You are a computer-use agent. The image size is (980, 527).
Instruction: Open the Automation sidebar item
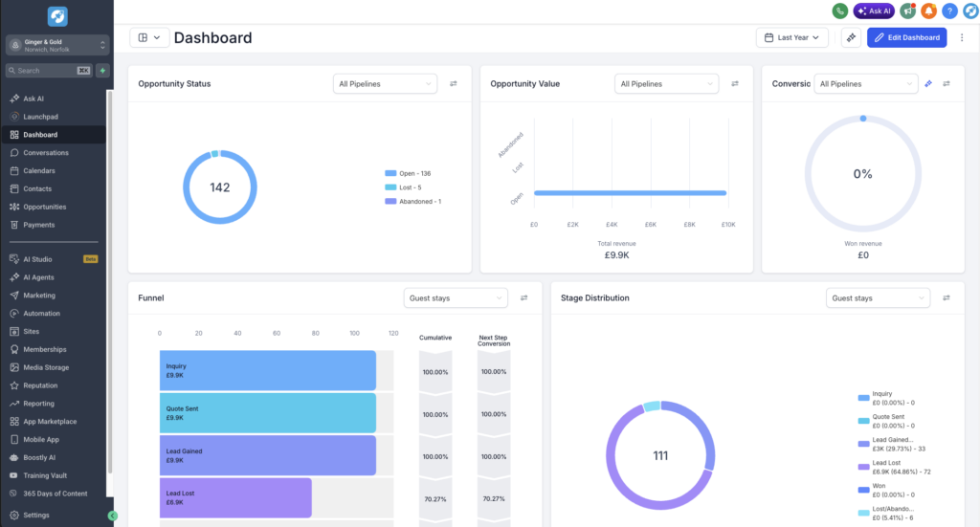pyautogui.click(x=41, y=314)
